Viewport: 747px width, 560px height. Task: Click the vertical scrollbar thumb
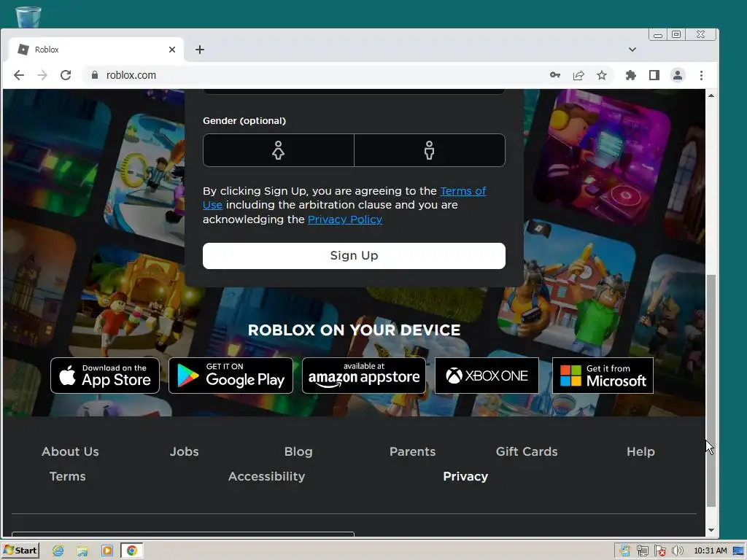(x=711, y=391)
